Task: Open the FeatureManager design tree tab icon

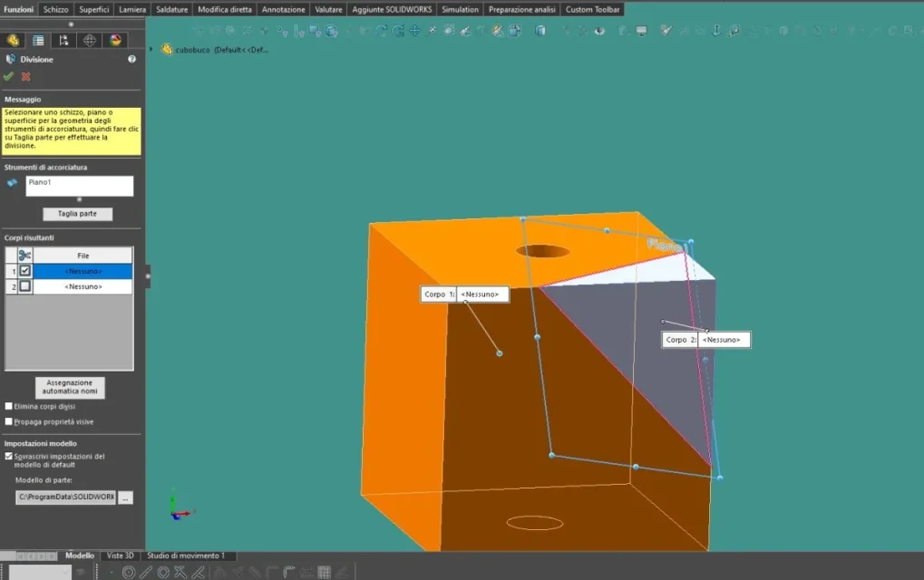Action: click(x=13, y=40)
